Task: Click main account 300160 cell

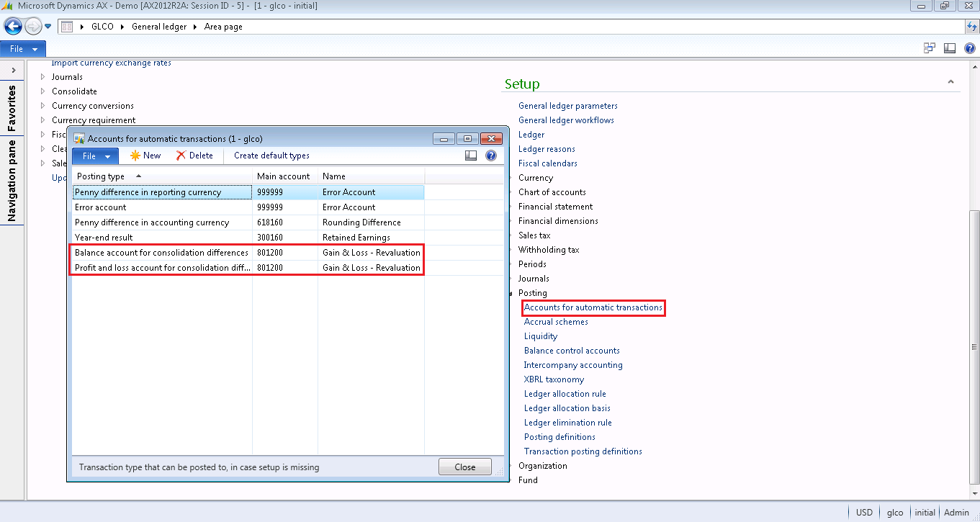Action: click(285, 238)
